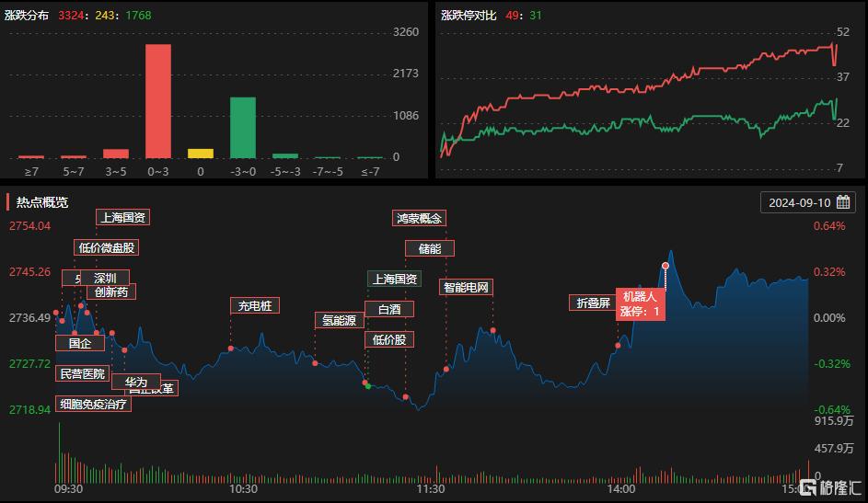The width and height of the screenshot is (868, 503).
Task: Click the 创新药 hotspot tag
Action: click(111, 292)
